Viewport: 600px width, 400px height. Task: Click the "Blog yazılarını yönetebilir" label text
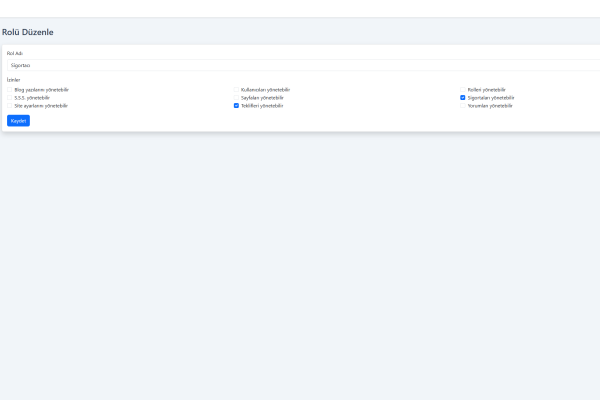pyautogui.click(x=41, y=90)
